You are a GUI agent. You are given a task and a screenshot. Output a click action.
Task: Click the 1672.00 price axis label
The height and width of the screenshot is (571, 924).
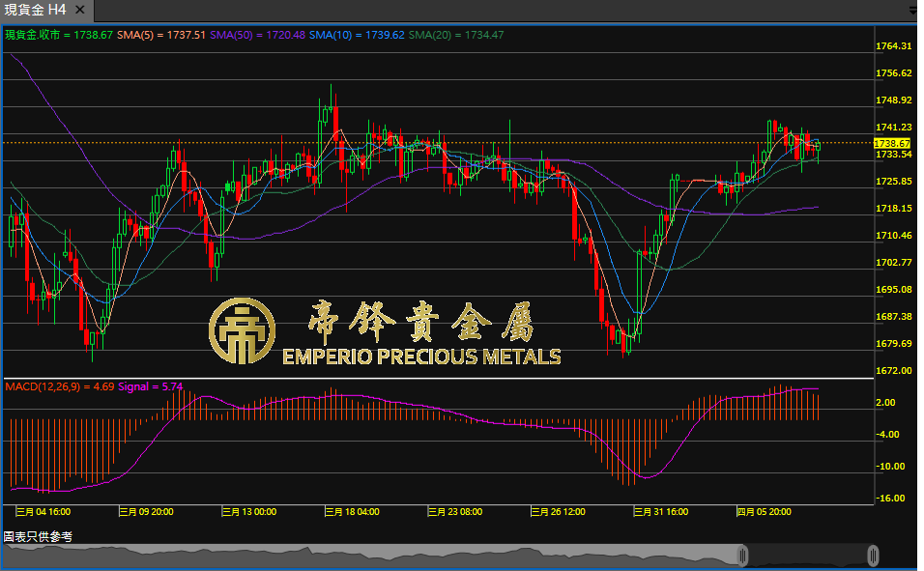click(893, 371)
